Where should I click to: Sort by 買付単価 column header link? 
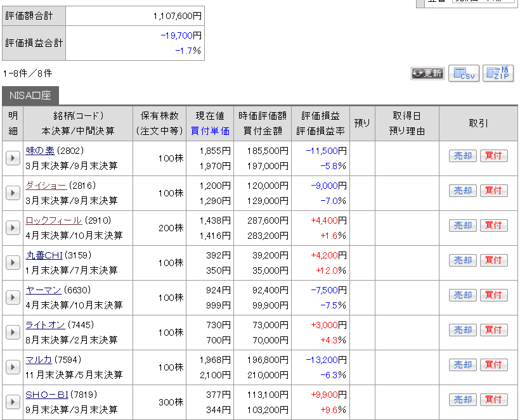pos(210,131)
